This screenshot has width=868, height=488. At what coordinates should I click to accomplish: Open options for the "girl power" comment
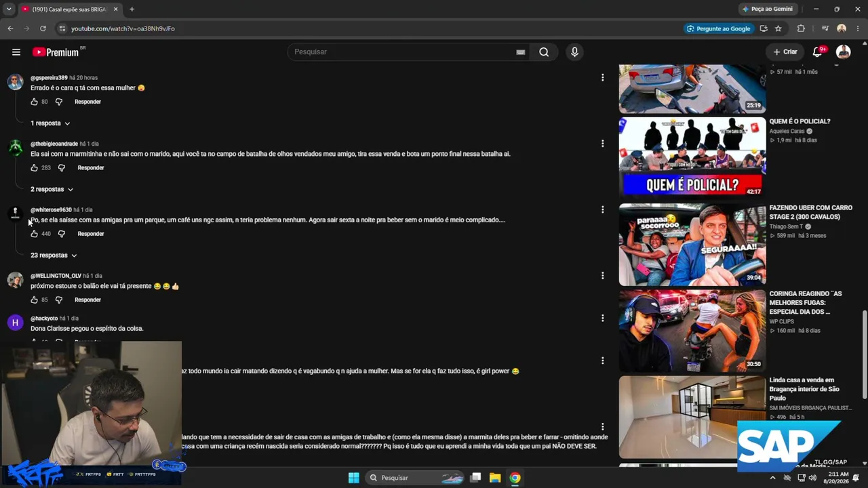coord(602,361)
